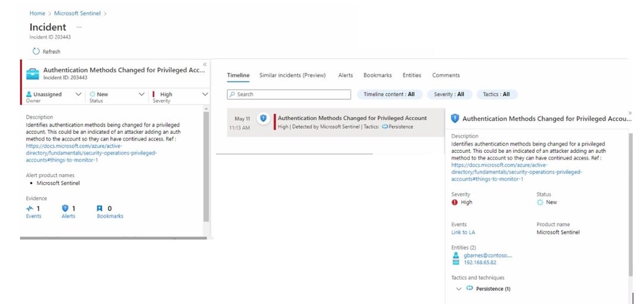Image resolution: width=644 pixels, height=304 pixels.
Task: Switch to the Alerts tab
Action: tap(345, 75)
